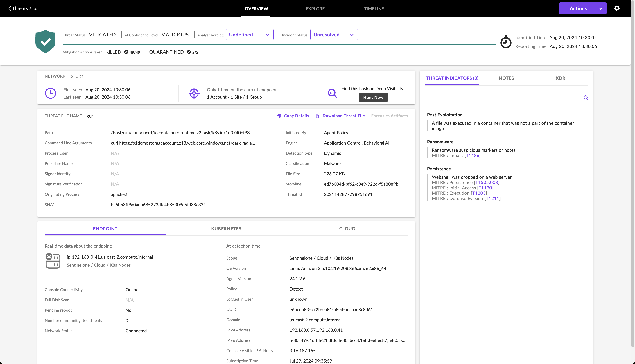The width and height of the screenshot is (635, 364).
Task: Click the Copy Details icon
Action: pos(279,116)
